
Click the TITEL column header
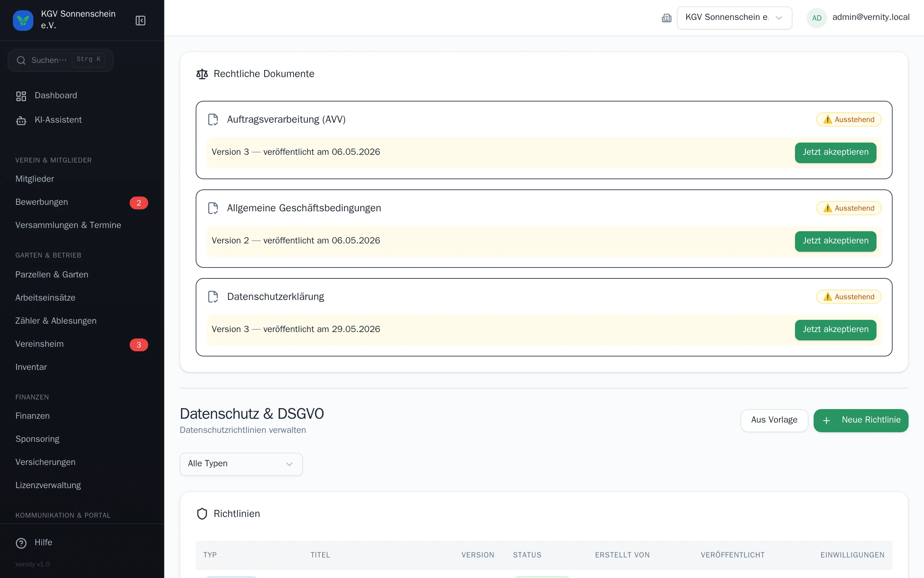(x=320, y=555)
